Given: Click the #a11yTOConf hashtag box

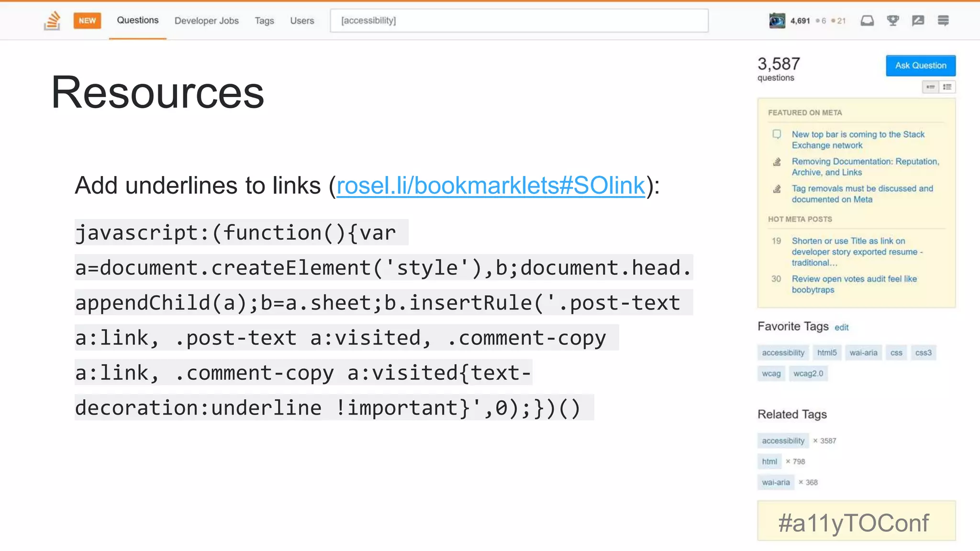Looking at the screenshot, I should click(857, 521).
